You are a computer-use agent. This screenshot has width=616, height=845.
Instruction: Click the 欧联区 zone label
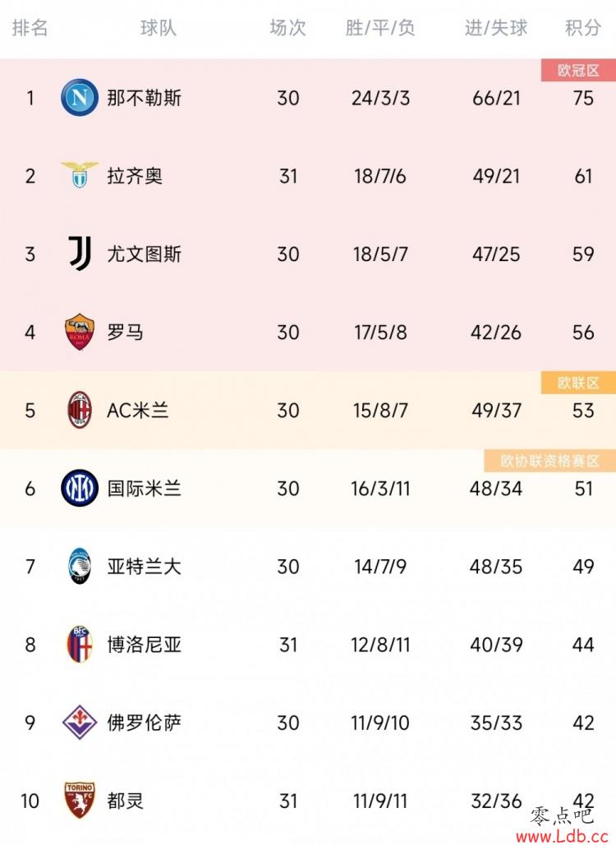[578, 383]
